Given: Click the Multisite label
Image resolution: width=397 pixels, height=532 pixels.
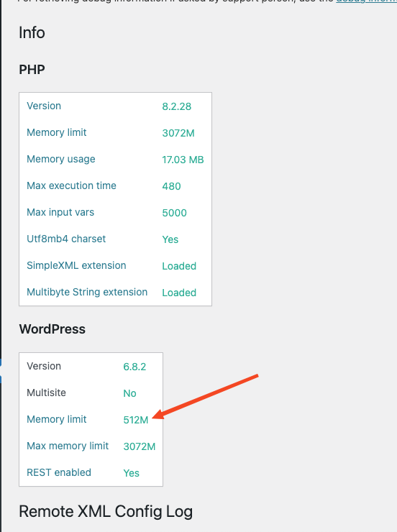Looking at the screenshot, I should (47, 393).
